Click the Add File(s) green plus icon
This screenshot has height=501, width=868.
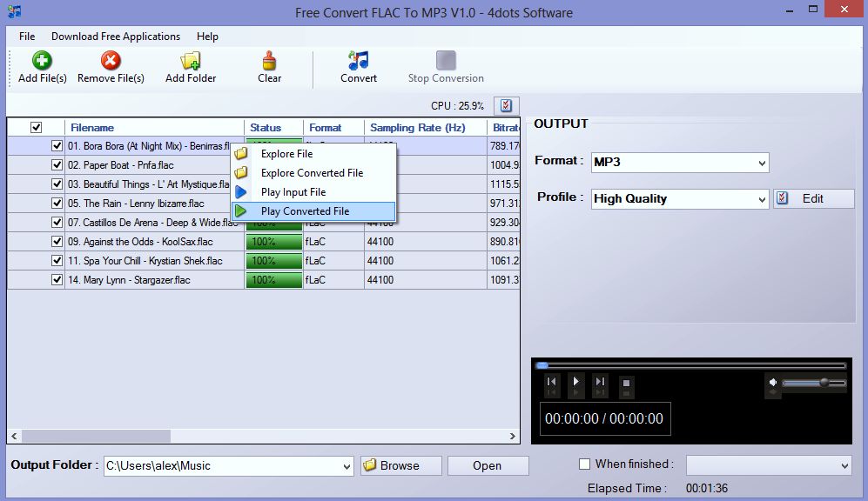42,60
